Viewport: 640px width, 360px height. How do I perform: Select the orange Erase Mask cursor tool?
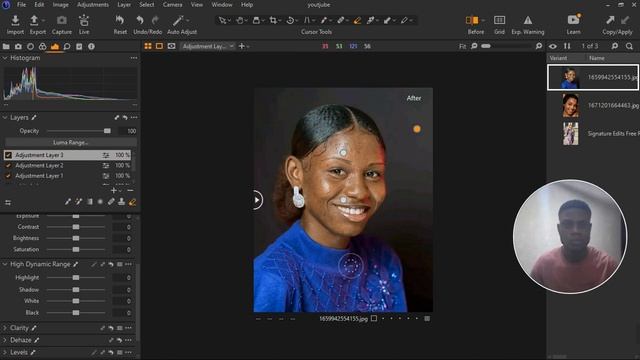tap(357, 20)
